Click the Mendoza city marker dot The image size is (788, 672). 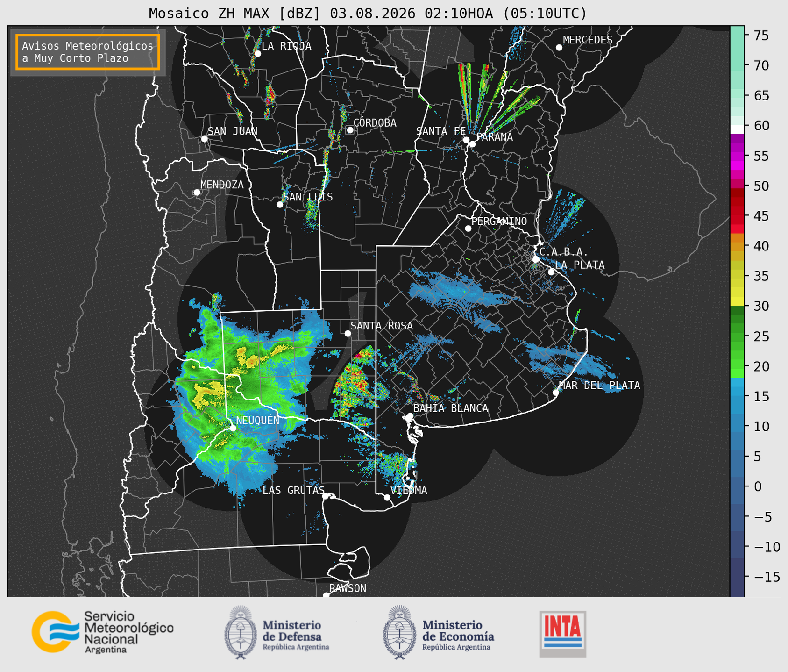click(x=197, y=193)
